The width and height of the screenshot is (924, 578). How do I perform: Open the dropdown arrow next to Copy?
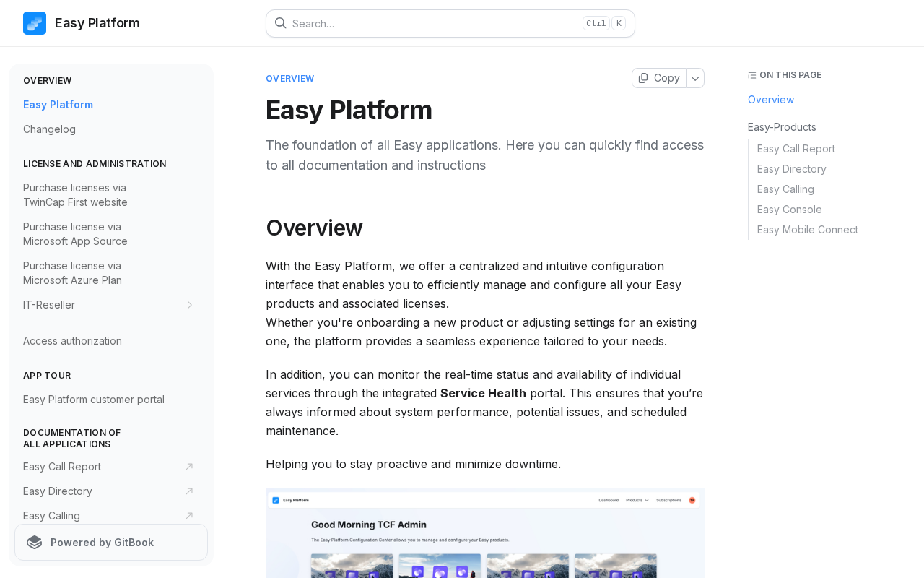pyautogui.click(x=695, y=78)
